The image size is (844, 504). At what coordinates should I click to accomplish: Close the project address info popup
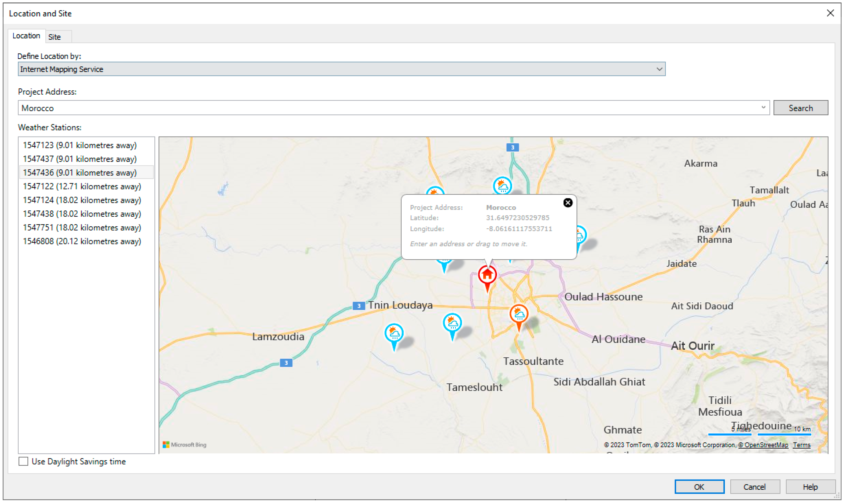(x=568, y=203)
